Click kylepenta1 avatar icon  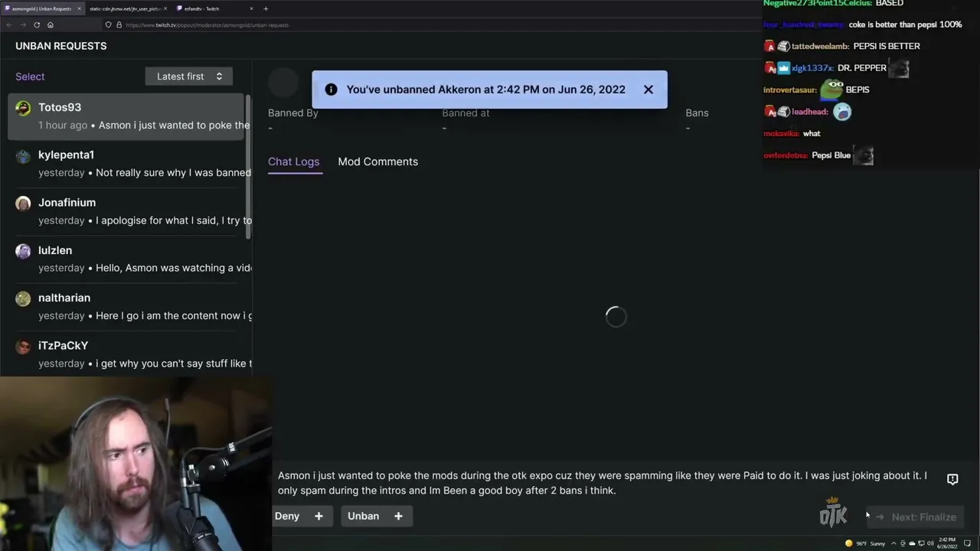pyautogui.click(x=23, y=155)
